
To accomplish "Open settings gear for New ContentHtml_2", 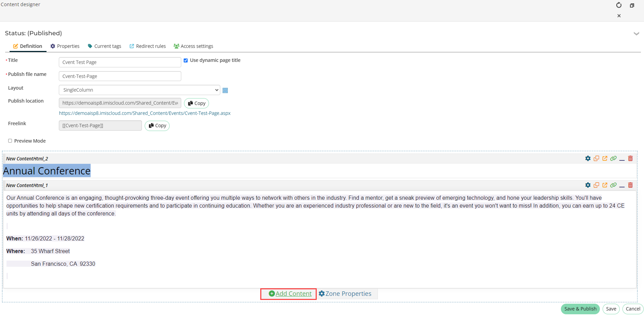I will pos(588,158).
